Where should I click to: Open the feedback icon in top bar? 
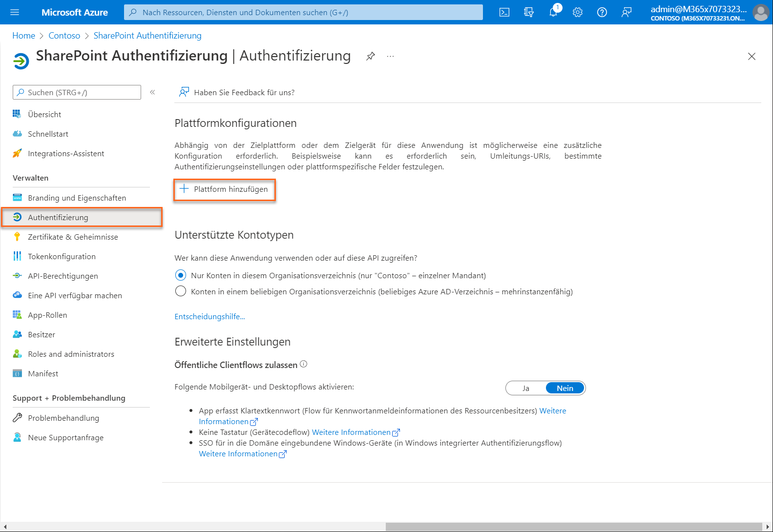click(x=627, y=12)
